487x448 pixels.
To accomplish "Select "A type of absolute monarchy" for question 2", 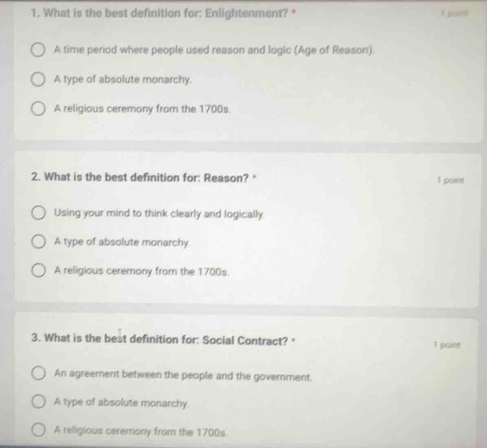I will point(39,242).
